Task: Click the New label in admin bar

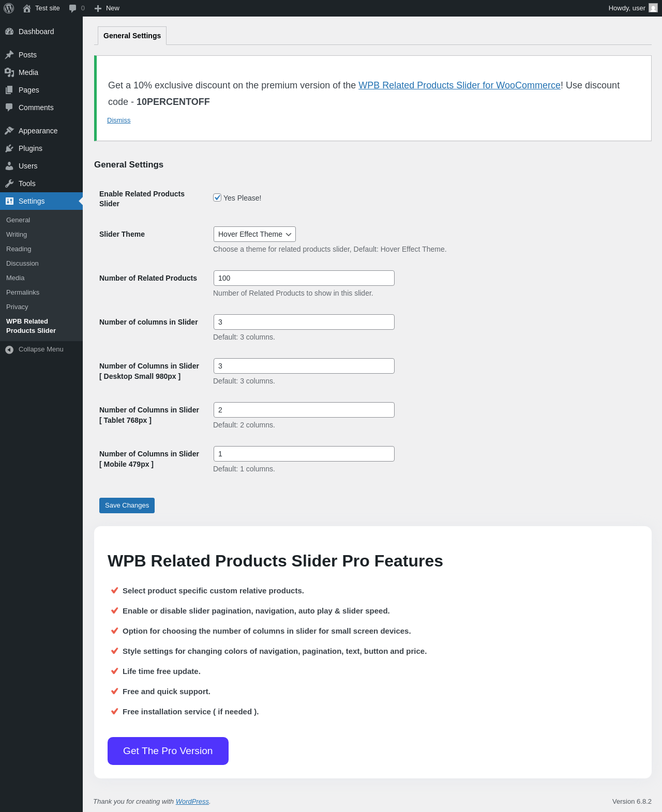Action: click(113, 8)
